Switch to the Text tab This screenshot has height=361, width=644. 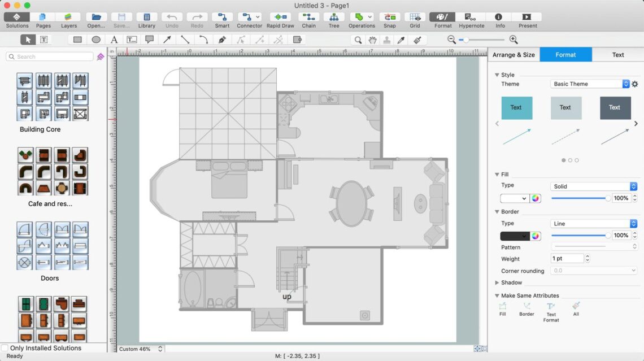(x=617, y=54)
